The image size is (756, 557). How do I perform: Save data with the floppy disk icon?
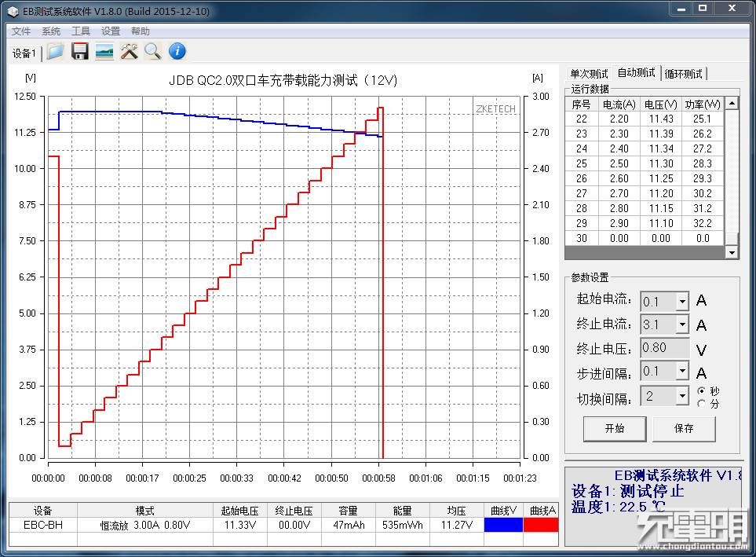tap(80, 51)
